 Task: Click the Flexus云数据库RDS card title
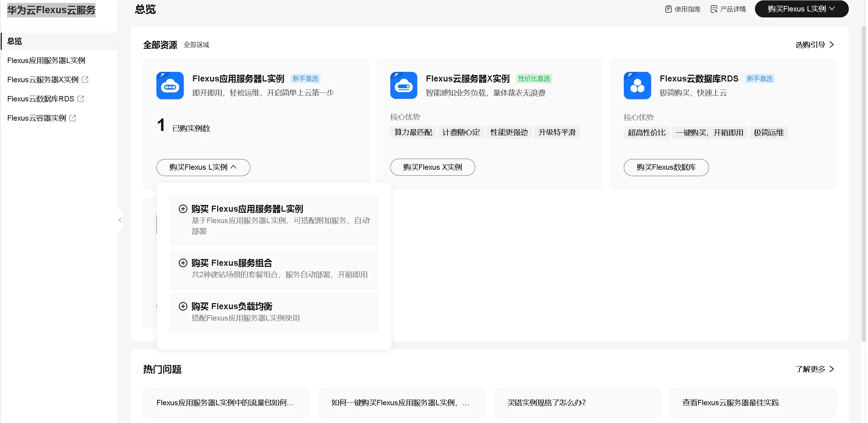point(699,79)
